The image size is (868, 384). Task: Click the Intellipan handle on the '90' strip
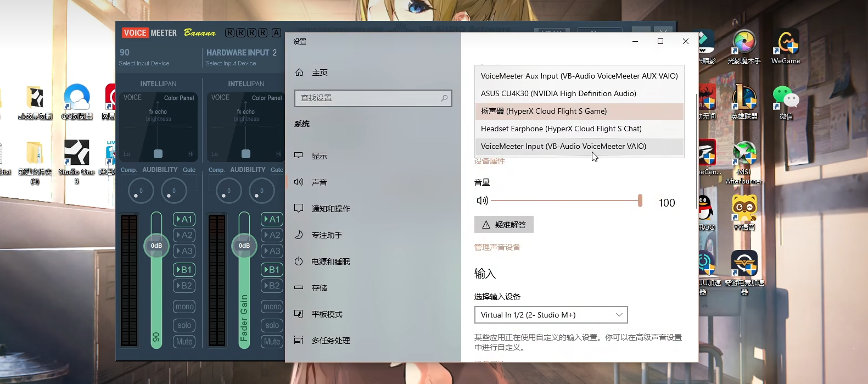[x=158, y=154]
